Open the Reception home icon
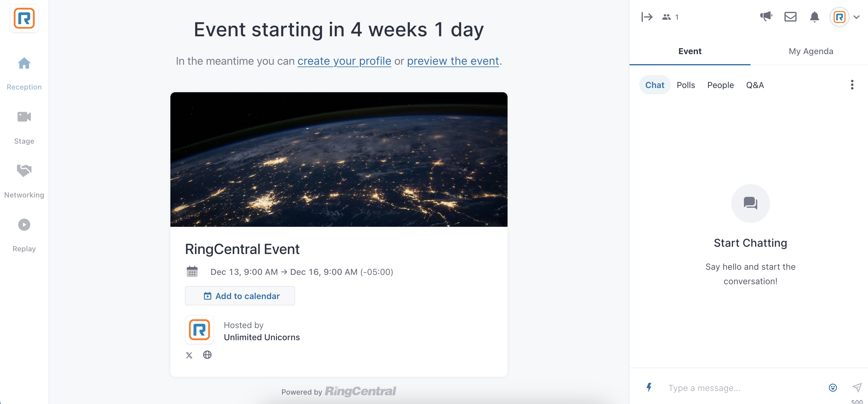868x404 pixels. (24, 63)
